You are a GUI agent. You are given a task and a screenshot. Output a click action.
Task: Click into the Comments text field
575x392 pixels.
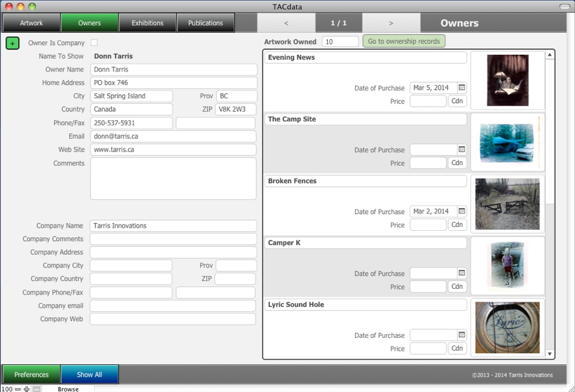point(173,179)
